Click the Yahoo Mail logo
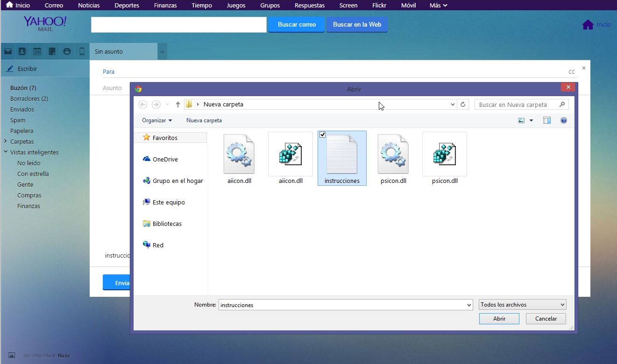This screenshot has height=364, width=617. click(x=45, y=23)
